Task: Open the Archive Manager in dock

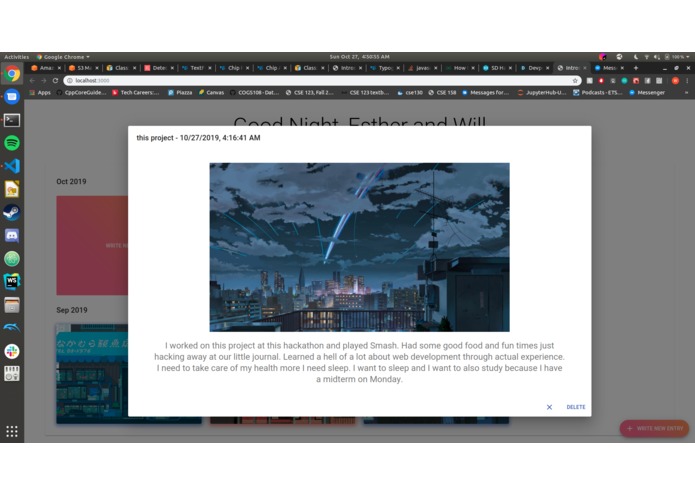Action: click(x=12, y=305)
